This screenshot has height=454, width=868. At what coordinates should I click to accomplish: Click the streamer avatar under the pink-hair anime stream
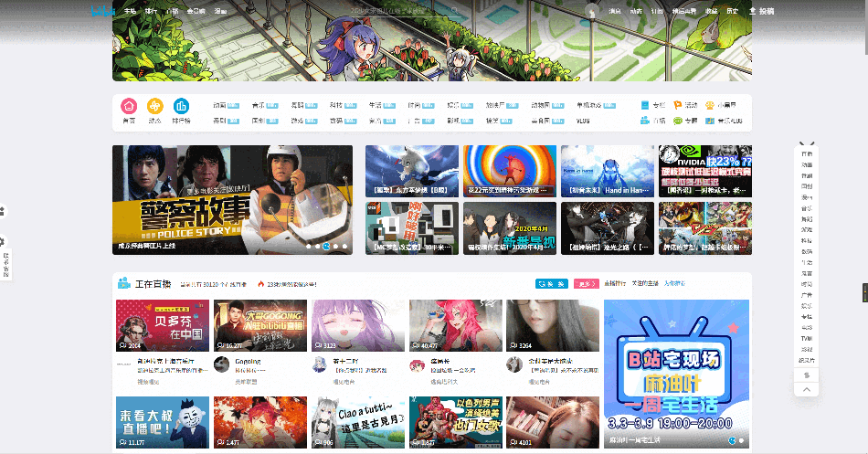point(417,364)
